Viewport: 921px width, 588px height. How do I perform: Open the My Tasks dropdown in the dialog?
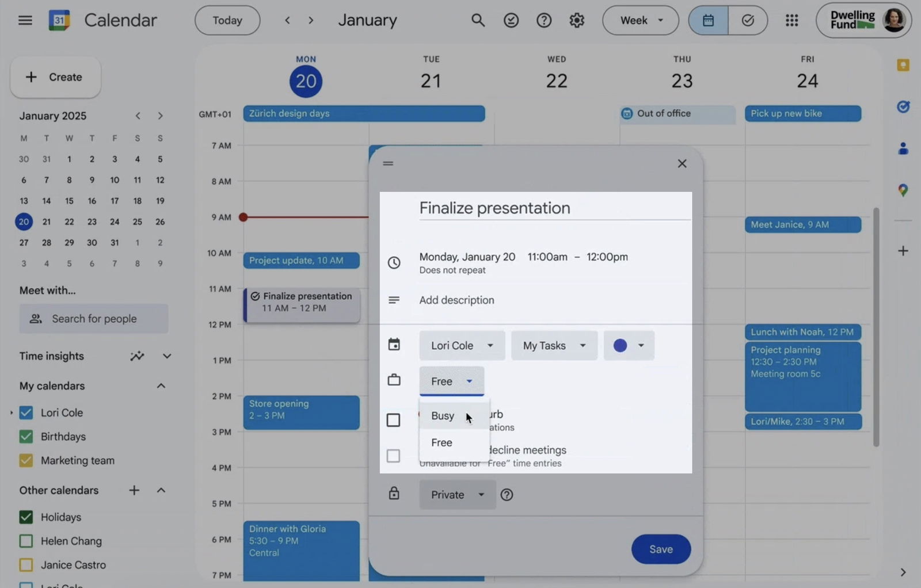(553, 345)
